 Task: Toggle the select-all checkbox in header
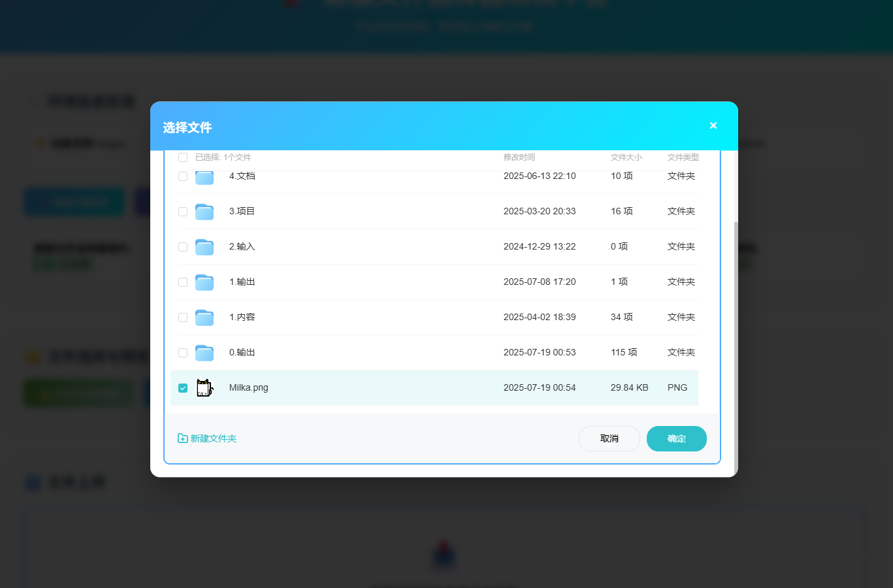[x=183, y=157]
